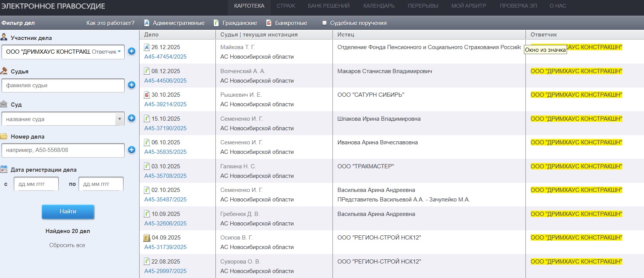644x278 pixels.
Task: Toggle the Административные filter
Action: [x=174, y=23]
